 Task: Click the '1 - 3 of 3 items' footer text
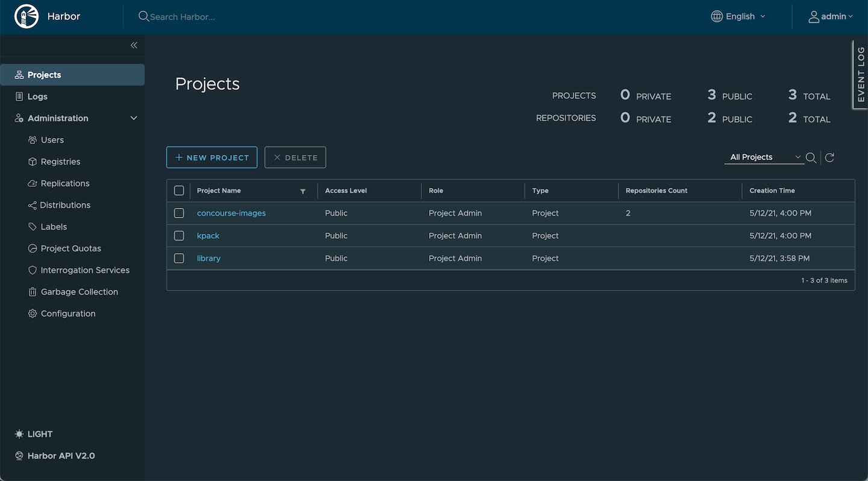[824, 280]
